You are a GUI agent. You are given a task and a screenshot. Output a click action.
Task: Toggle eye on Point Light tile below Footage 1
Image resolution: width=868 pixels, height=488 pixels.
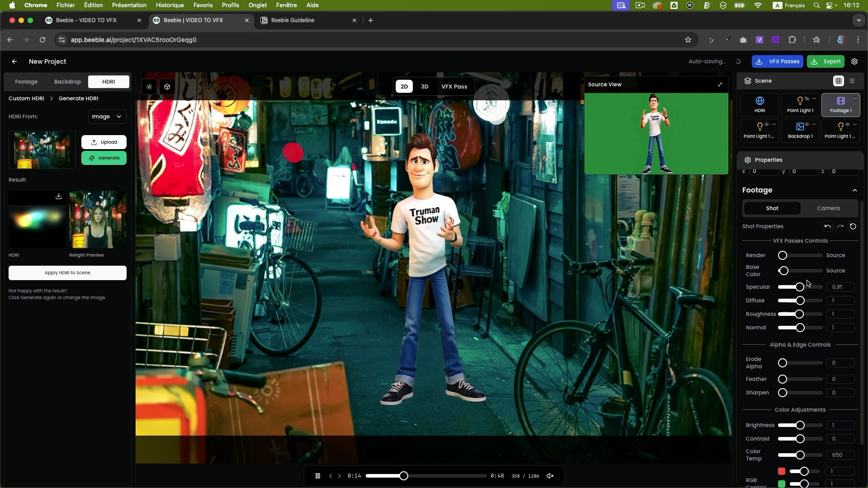tap(848, 124)
